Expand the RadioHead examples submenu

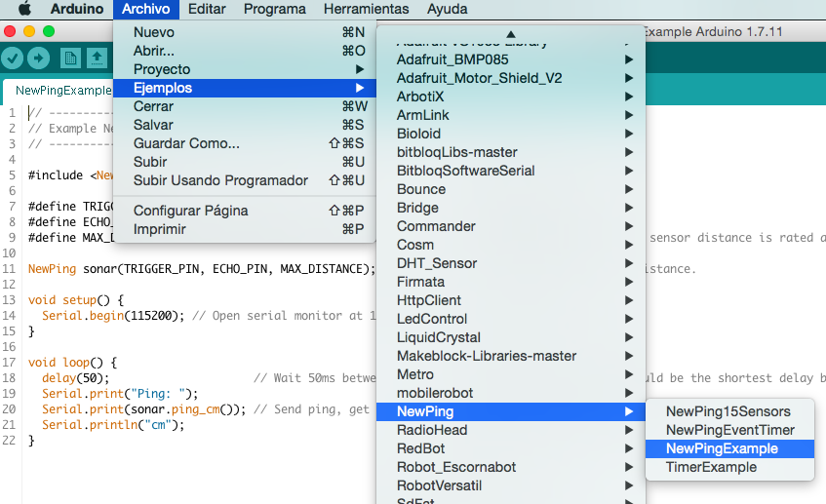click(x=432, y=430)
